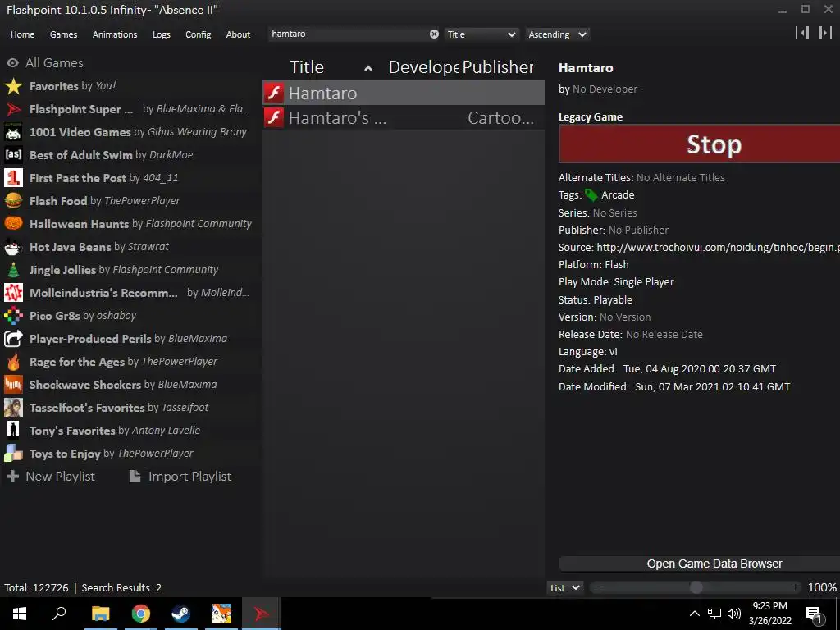Click Open Game Data Browser
The image size is (840, 630).
coord(699,564)
